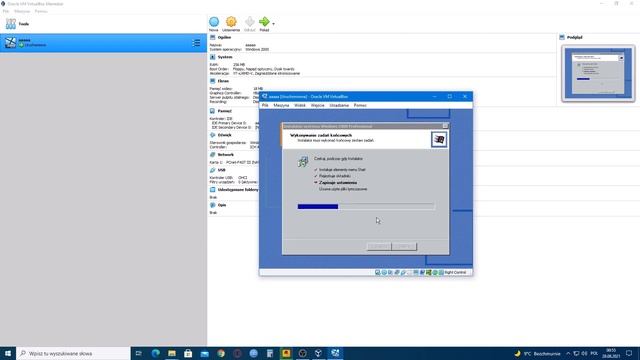The image size is (640, 360).
Task: Open Pomoc menu in VirtualBox Manager
Action: (x=41, y=11)
